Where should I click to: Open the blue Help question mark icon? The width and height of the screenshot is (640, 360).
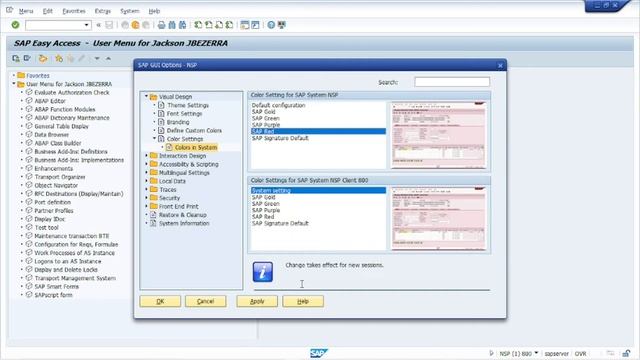(271, 25)
